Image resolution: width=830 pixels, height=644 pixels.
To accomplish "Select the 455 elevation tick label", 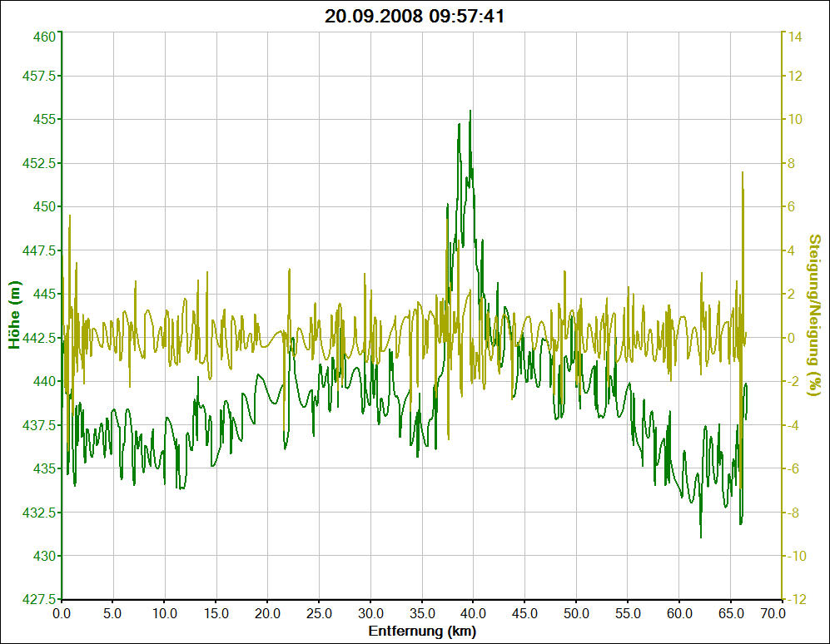I will pyautogui.click(x=45, y=119).
